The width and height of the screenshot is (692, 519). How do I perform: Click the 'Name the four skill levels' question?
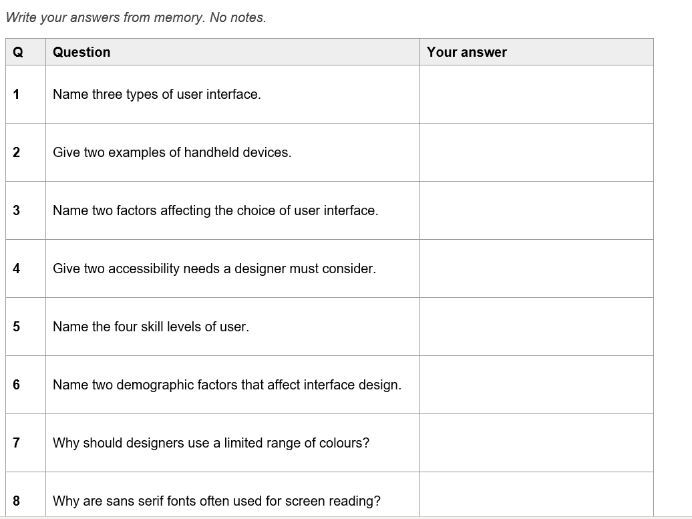coord(151,327)
